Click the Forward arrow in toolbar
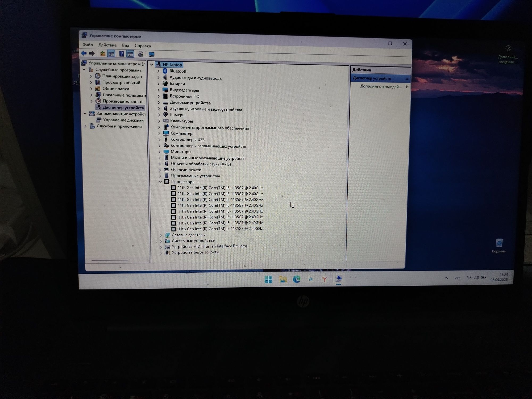 pos(92,53)
